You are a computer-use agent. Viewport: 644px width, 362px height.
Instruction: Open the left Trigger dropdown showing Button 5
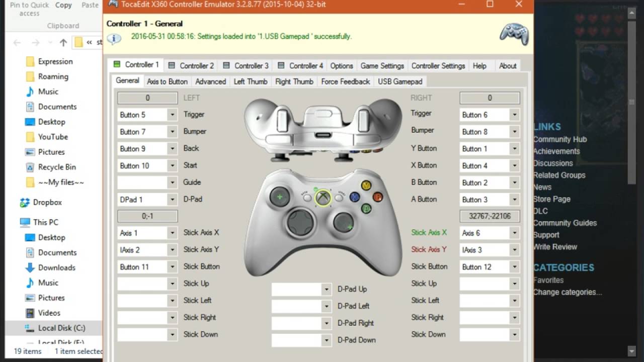172,115
